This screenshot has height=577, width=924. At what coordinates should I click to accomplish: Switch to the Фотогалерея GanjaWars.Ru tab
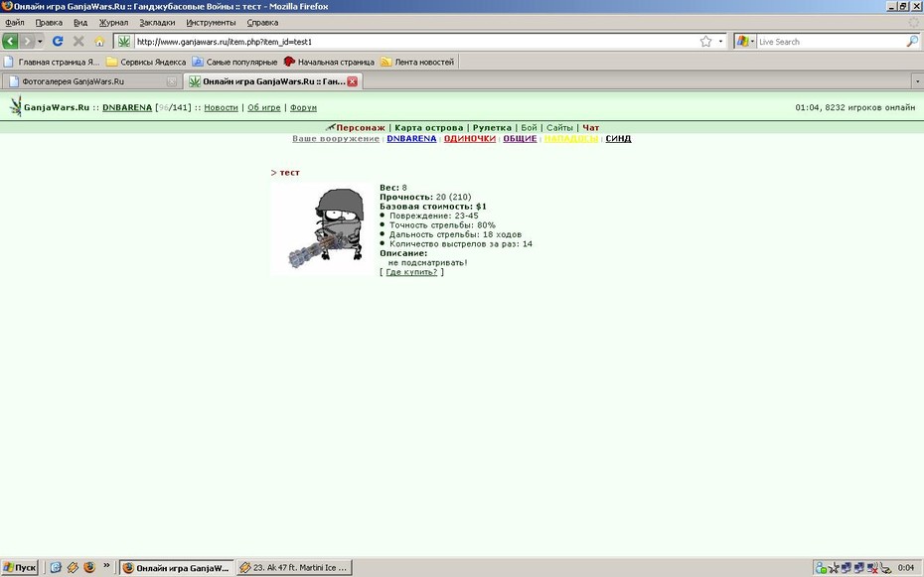[x=92, y=81]
